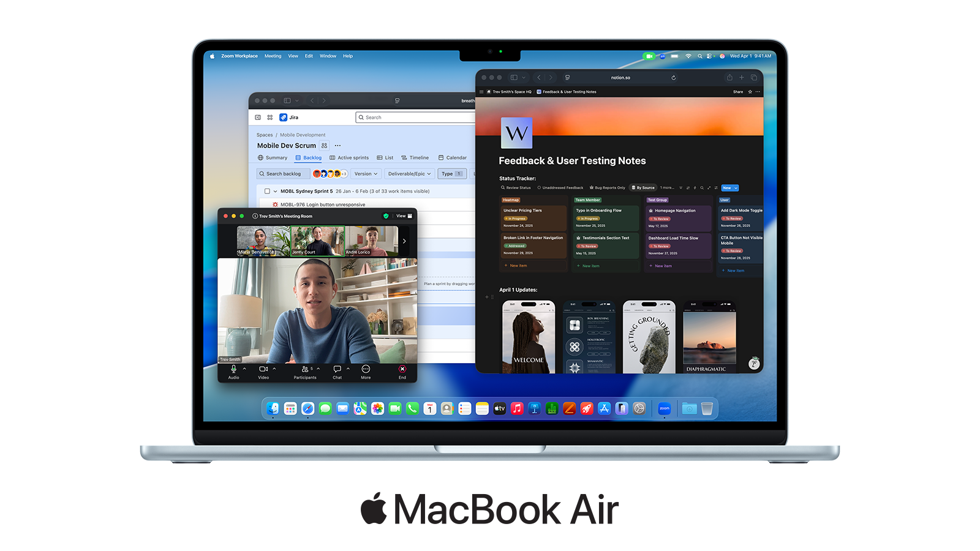Open the Participants panel in Zoom

pyautogui.click(x=304, y=369)
